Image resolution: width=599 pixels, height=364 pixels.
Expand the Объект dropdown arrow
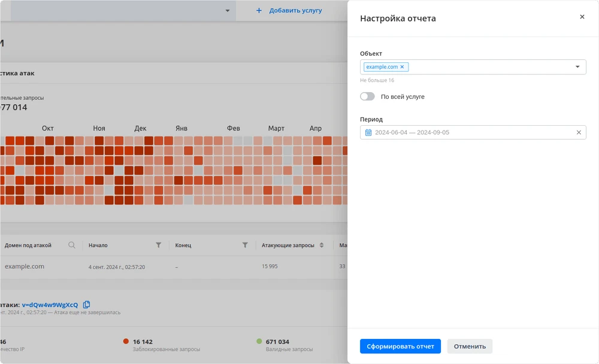[577, 67]
